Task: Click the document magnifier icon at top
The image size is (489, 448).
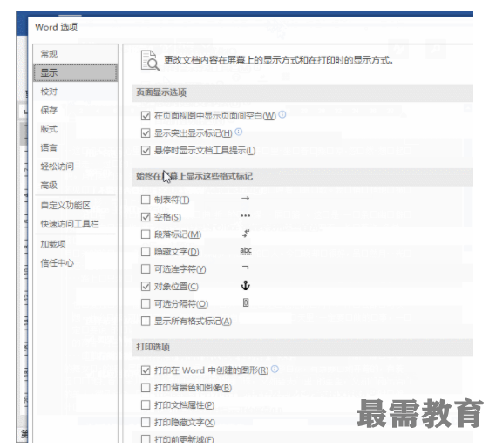Action: 150,60
